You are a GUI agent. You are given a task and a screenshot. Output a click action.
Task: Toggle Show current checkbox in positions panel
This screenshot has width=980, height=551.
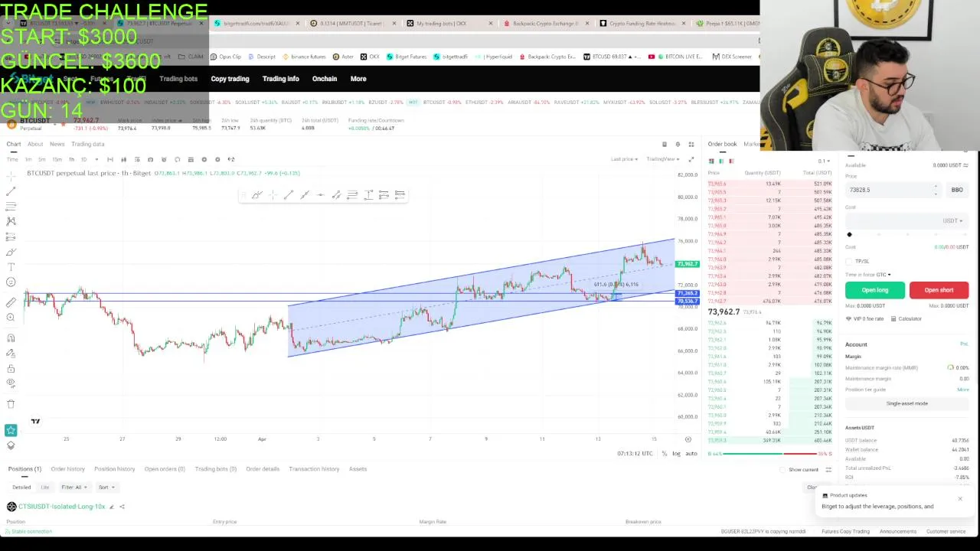[782, 469]
